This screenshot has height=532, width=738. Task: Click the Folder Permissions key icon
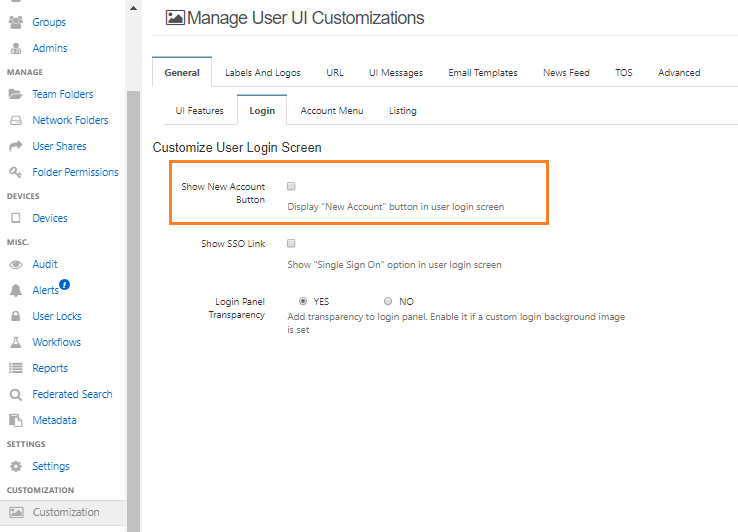[15, 172]
